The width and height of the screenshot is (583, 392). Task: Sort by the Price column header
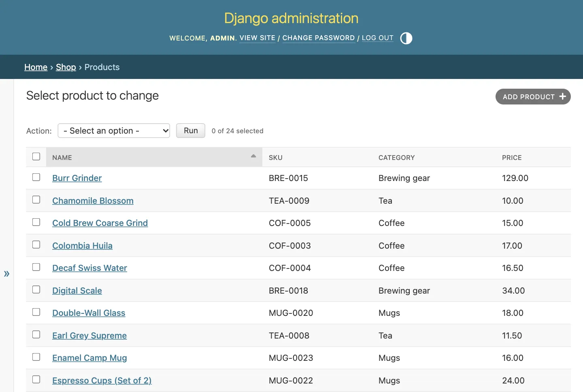(x=512, y=158)
